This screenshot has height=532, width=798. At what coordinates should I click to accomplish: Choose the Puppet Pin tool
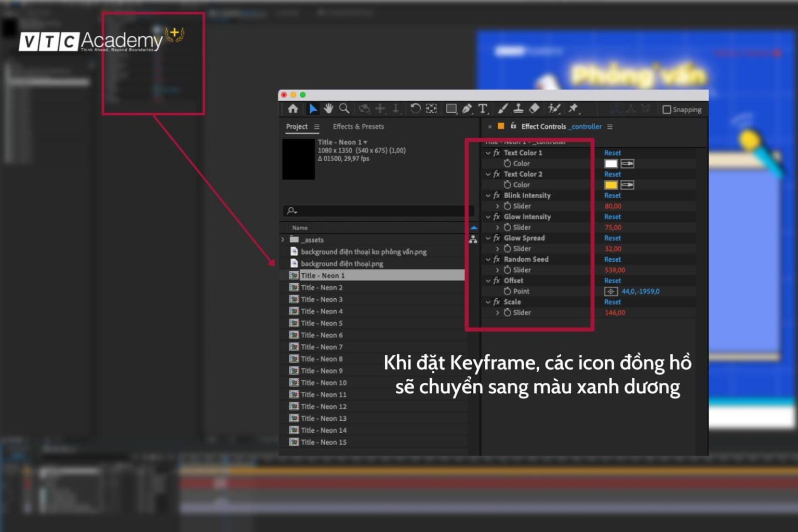[x=573, y=109]
